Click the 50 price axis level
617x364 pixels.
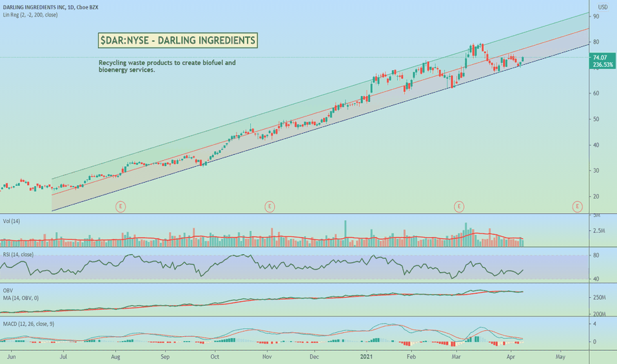pos(596,119)
